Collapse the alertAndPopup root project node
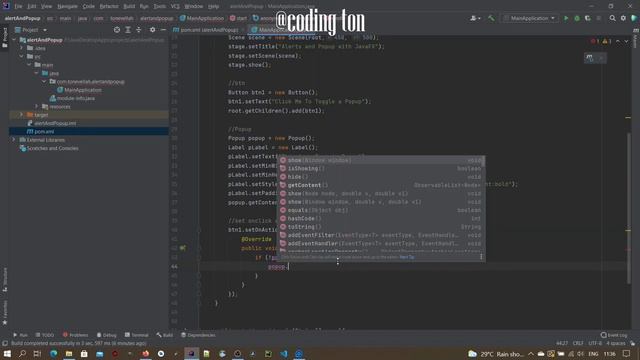This screenshot has width=640, height=360. 14,40
